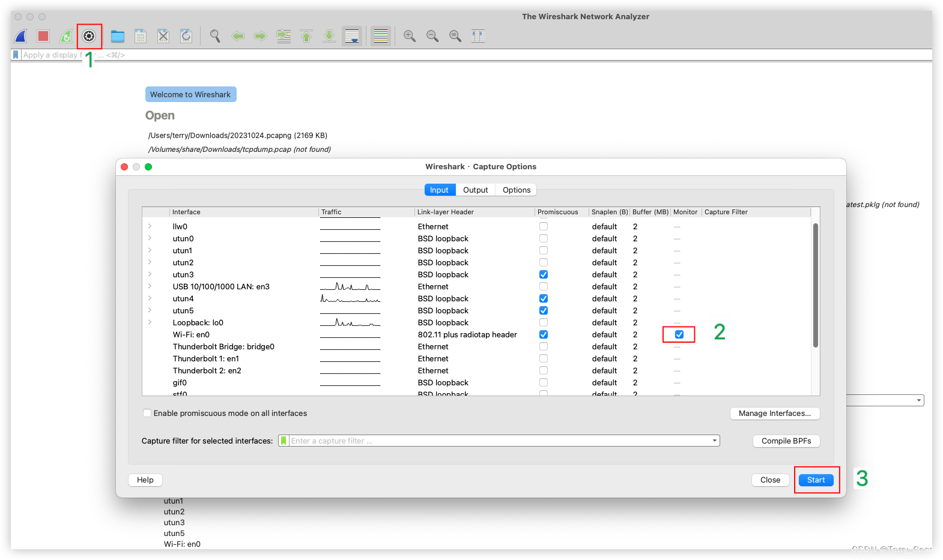
Task: Zoom in main window text icon
Action: (x=410, y=36)
